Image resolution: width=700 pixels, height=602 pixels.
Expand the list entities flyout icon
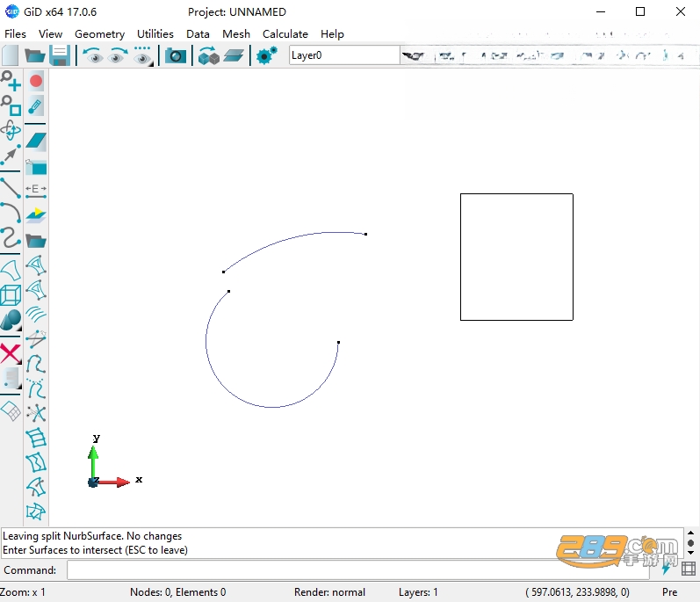tap(11, 379)
